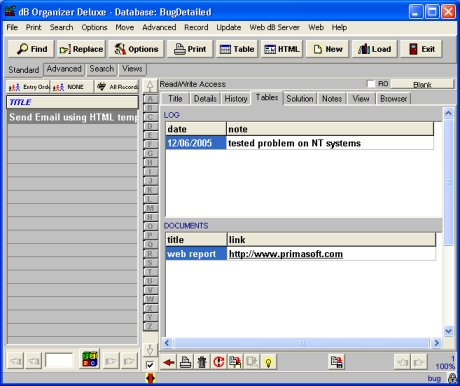Open the Web dB Server menu
Viewport: 460px width, 386px height.
(x=274, y=27)
